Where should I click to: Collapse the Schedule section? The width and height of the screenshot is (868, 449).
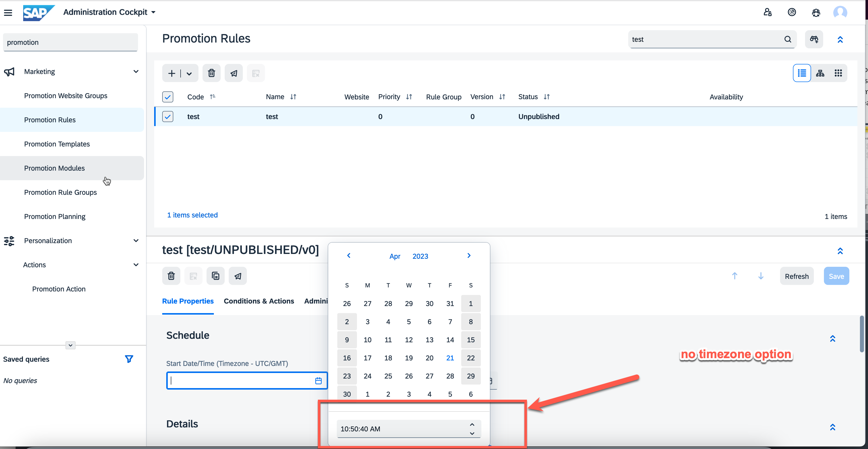coord(832,339)
